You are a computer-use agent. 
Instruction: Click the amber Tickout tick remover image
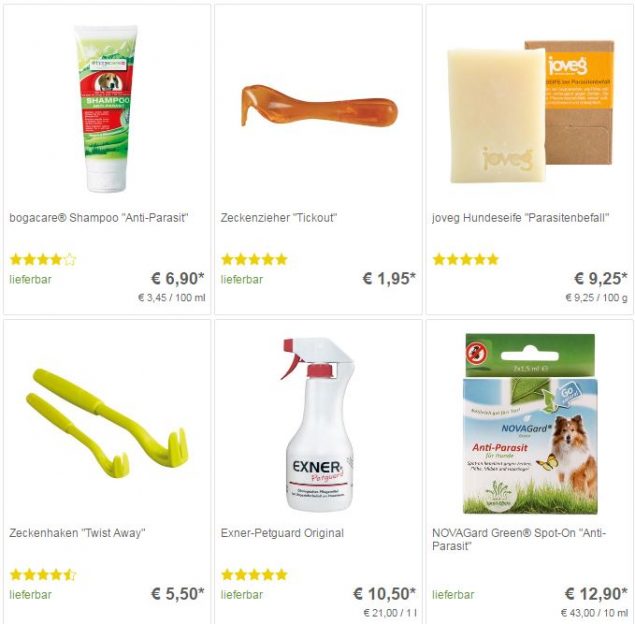(x=319, y=105)
